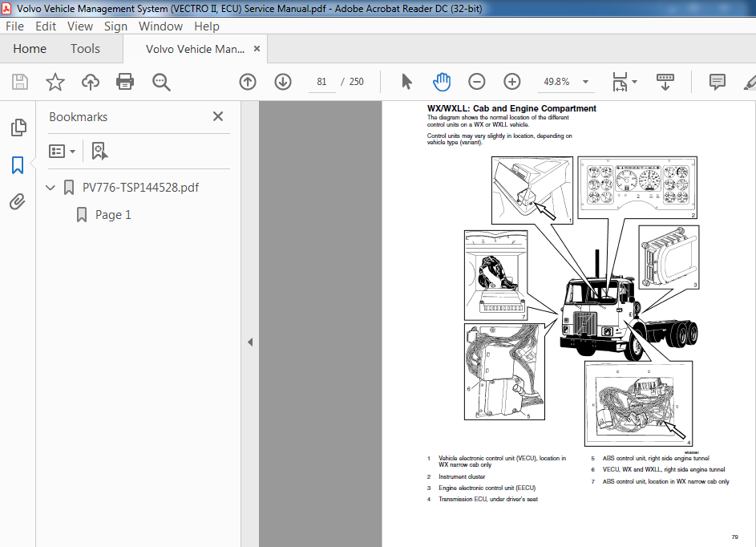Select PV776-TSP144528.pdf bookmark

pos(140,188)
